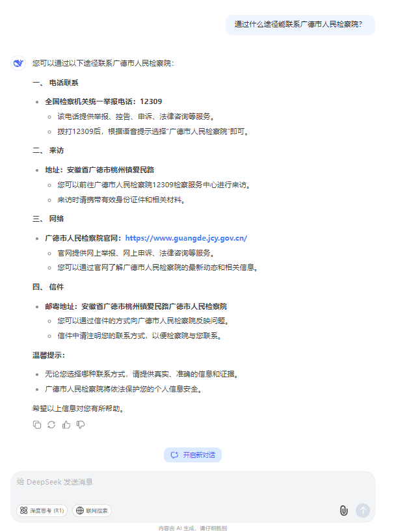409x532 pixels.
Task: Click line 来访时请携带有效身份证件和相关材料
Action: 121,200
